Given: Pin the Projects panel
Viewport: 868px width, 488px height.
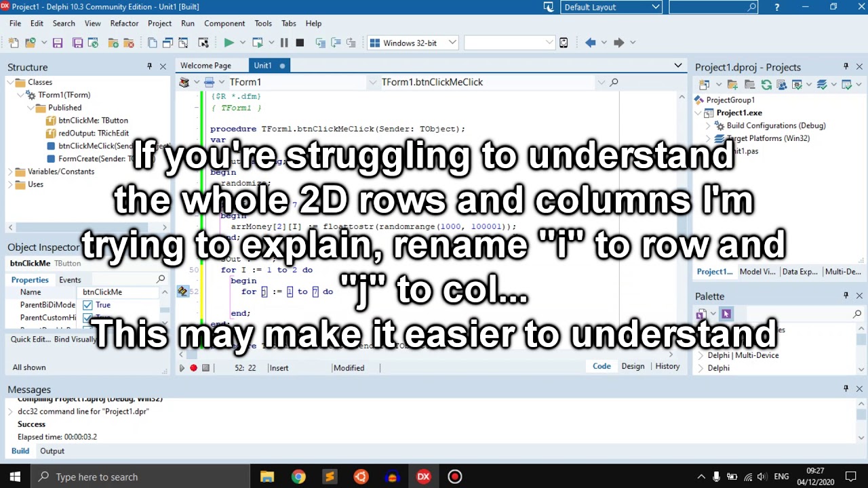Looking at the screenshot, I should (846, 66).
